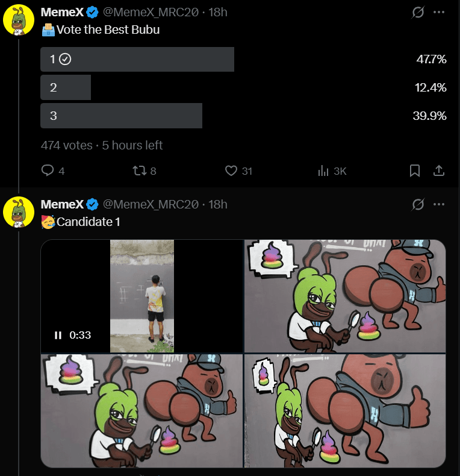
Task: Select poll option 3 with 39.9%
Action: (x=121, y=116)
